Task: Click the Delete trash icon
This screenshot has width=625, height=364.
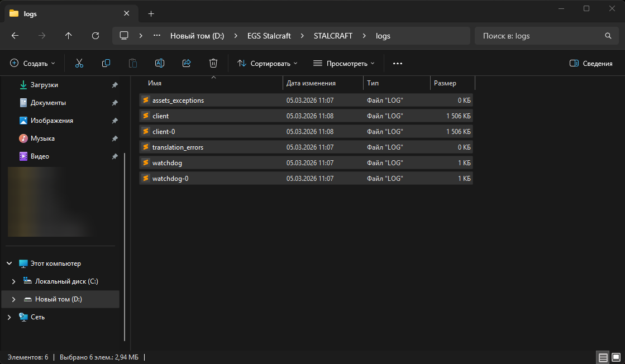Action: 213,64
